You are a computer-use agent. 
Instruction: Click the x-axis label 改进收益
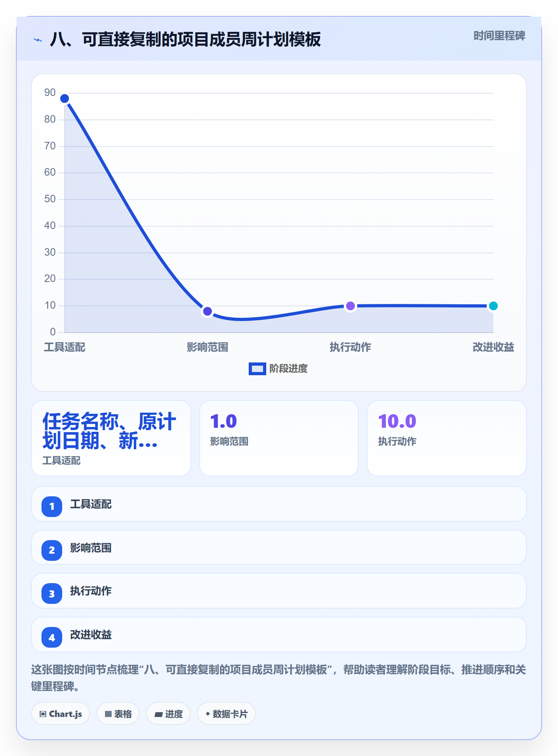click(493, 347)
